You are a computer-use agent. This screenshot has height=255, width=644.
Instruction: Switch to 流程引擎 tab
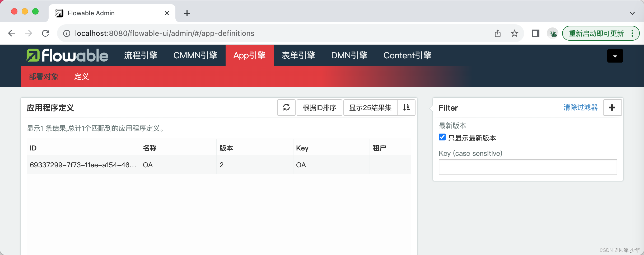141,55
